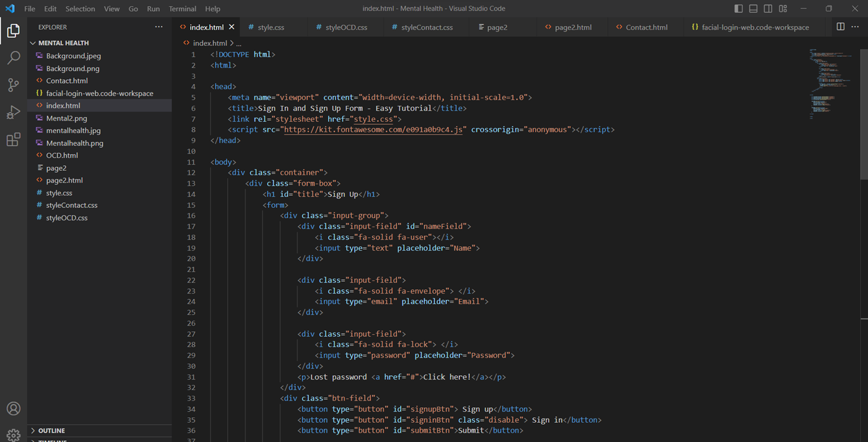Click line number 33 in the gutter
This screenshot has height=442, width=868.
coord(191,398)
